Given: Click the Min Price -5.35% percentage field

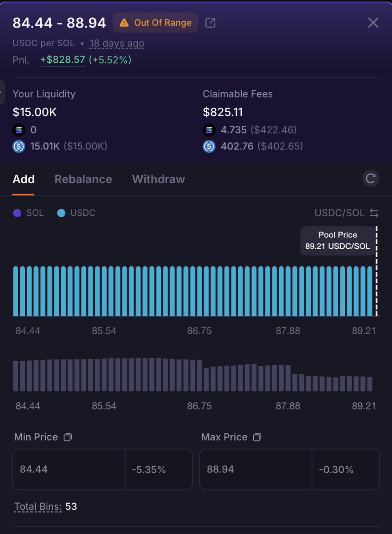Looking at the screenshot, I should pyautogui.click(x=159, y=469).
